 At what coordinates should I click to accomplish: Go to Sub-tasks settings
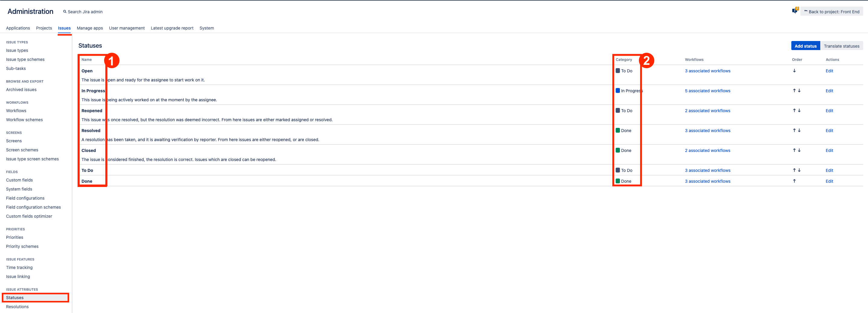coord(16,68)
